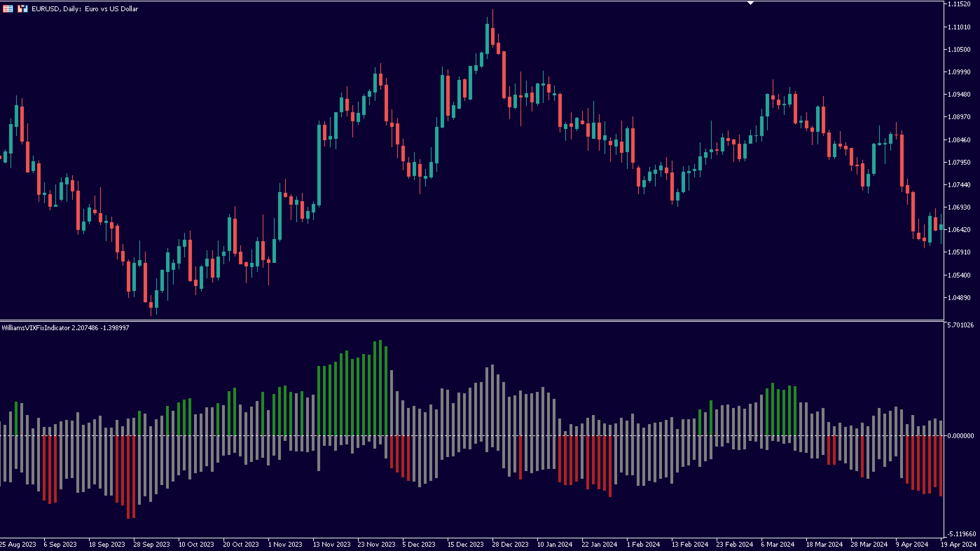This screenshot has width=980, height=551.
Task: Click the 23 Feb 2024 date label
Action: click(734, 544)
